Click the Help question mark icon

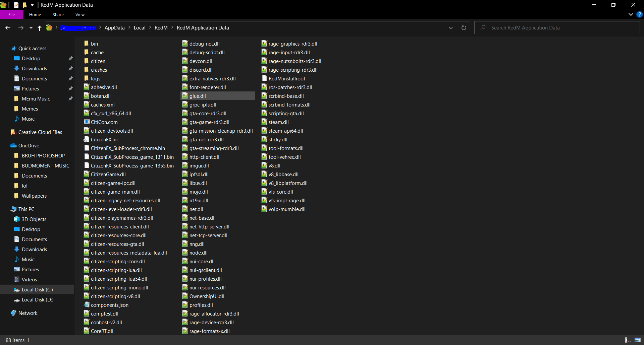pos(640,14)
